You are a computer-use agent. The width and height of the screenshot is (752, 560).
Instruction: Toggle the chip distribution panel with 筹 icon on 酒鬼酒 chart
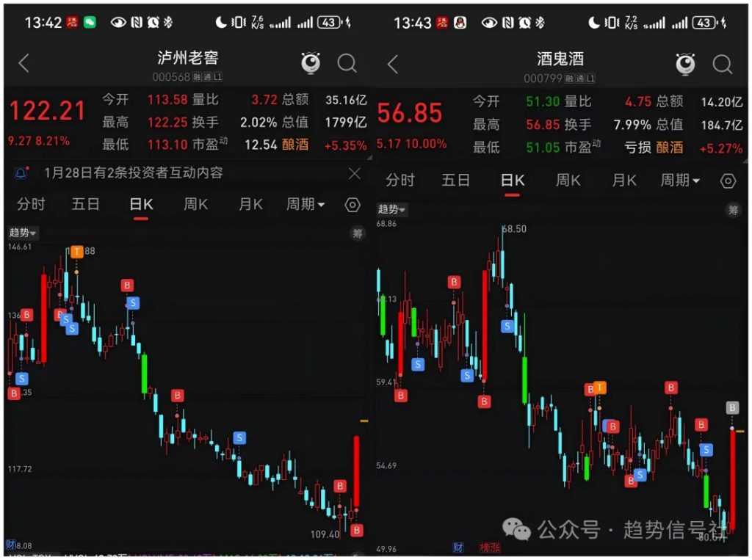click(x=732, y=210)
